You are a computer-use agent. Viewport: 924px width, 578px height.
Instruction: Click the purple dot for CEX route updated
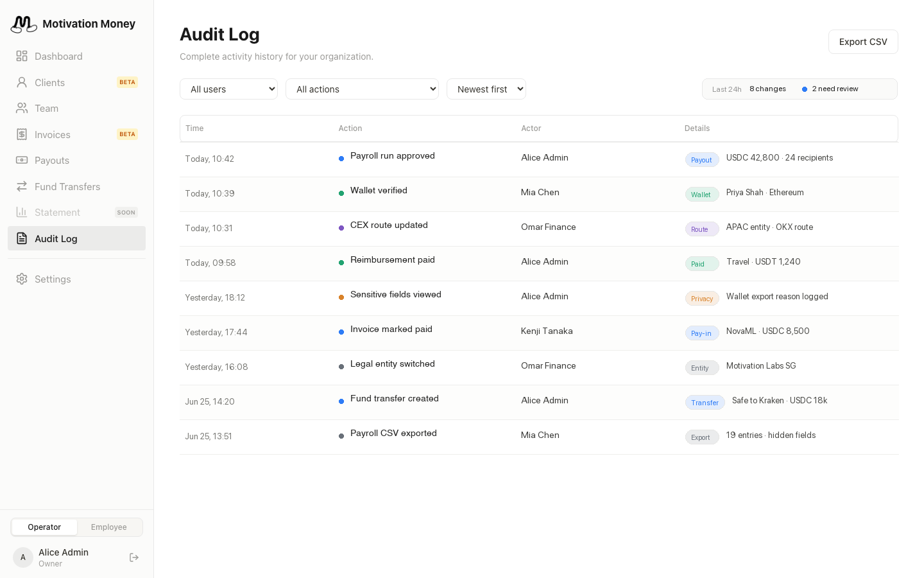point(341,228)
